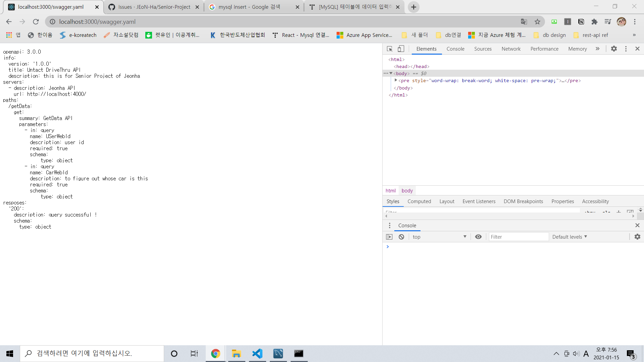Open the Event Listeners tab

(x=479, y=201)
